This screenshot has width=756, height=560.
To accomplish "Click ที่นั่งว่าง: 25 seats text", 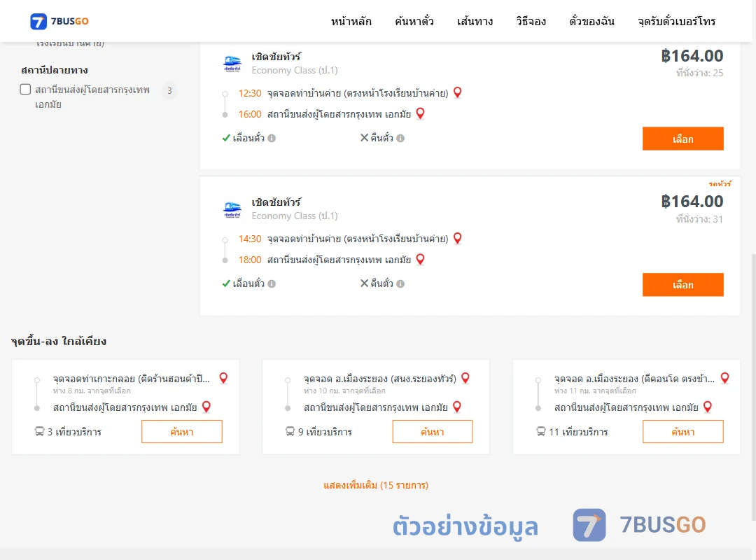I will (x=699, y=73).
